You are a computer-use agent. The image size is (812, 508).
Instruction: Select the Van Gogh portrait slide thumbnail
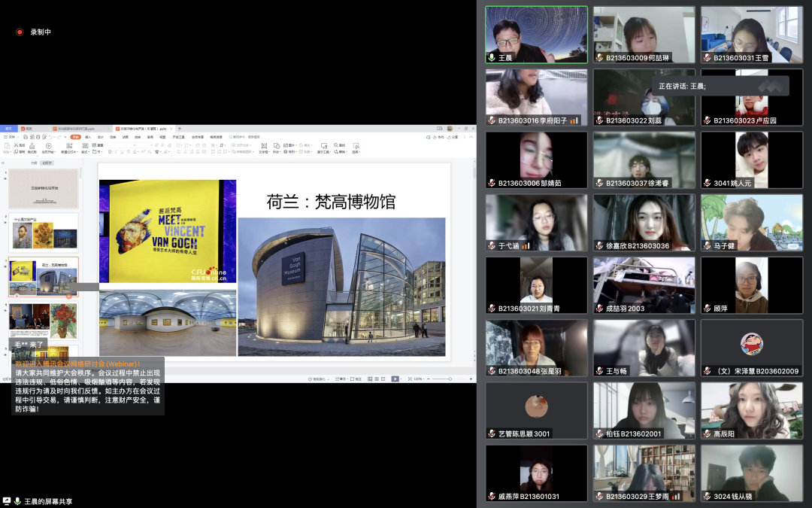coord(43,234)
